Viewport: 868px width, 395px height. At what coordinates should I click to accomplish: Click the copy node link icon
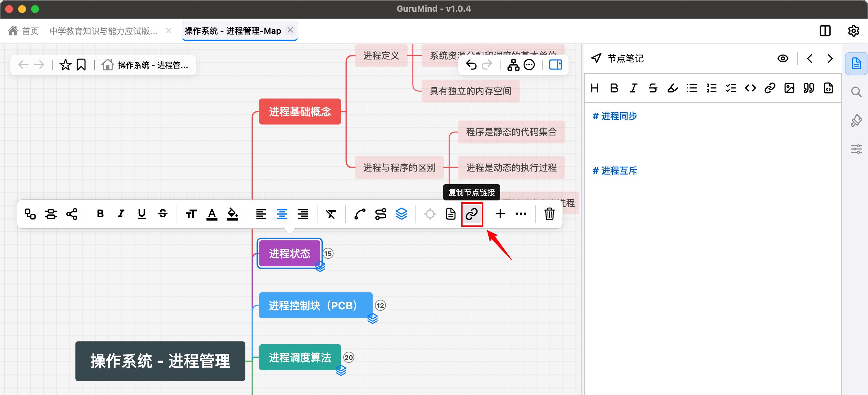click(x=471, y=214)
